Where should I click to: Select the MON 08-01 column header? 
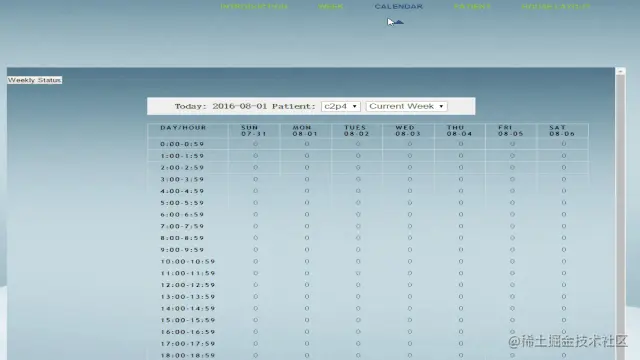[x=305, y=131]
